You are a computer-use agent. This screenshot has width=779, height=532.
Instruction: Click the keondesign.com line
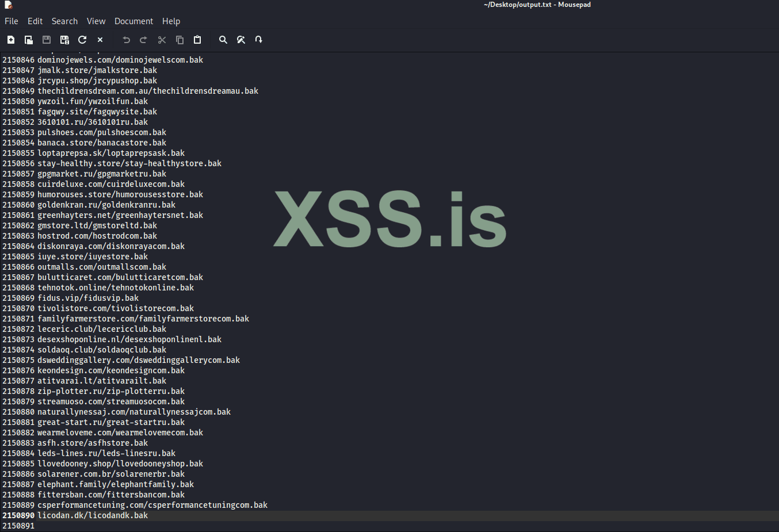(111, 370)
